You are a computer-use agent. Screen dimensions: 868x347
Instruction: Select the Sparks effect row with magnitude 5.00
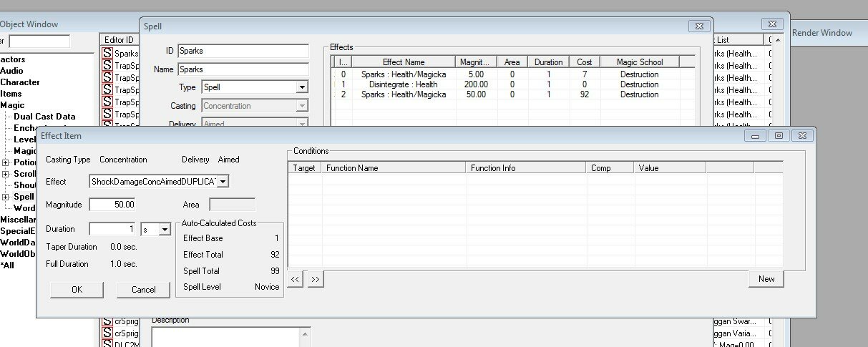pyautogui.click(x=514, y=74)
